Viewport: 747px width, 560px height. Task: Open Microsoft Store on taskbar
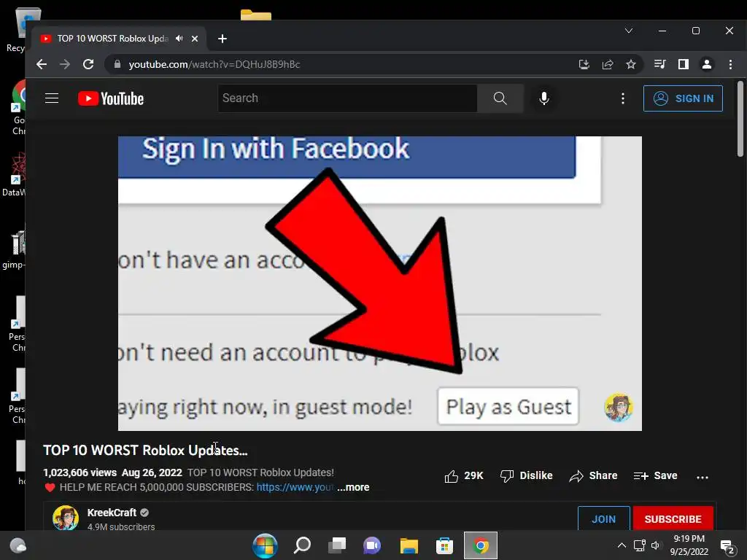coord(444,545)
